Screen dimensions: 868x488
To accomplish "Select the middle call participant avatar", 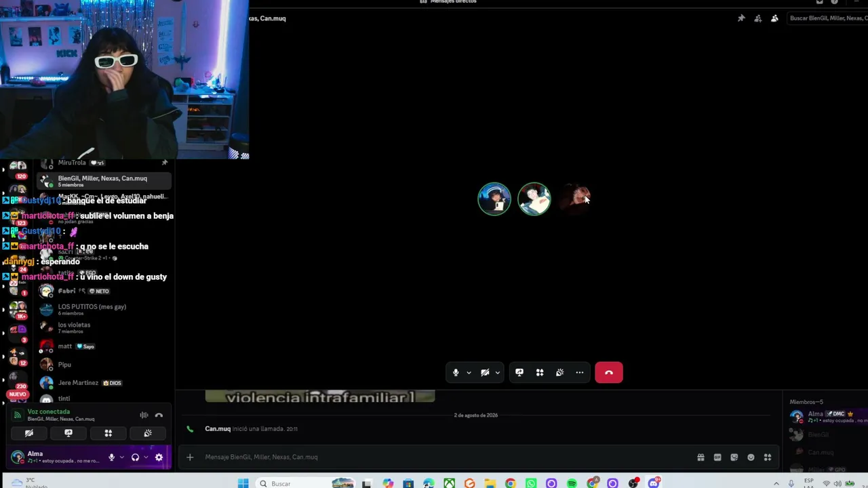I will tap(534, 199).
